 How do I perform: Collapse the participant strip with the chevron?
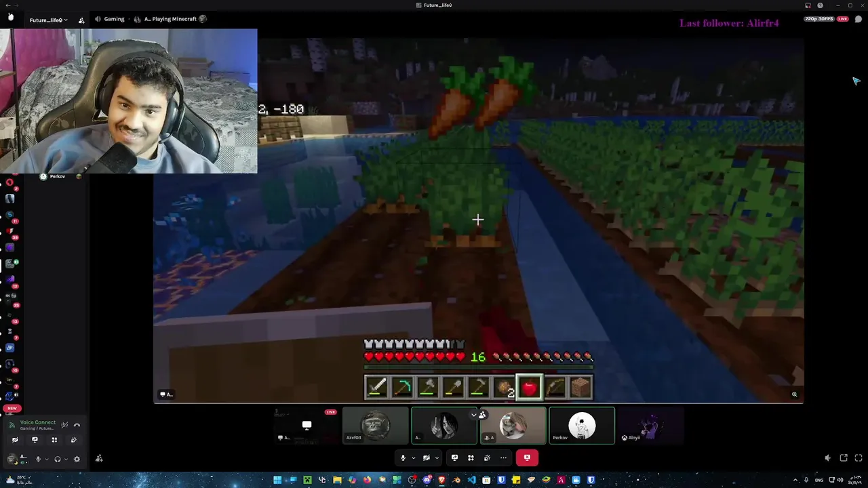click(473, 414)
